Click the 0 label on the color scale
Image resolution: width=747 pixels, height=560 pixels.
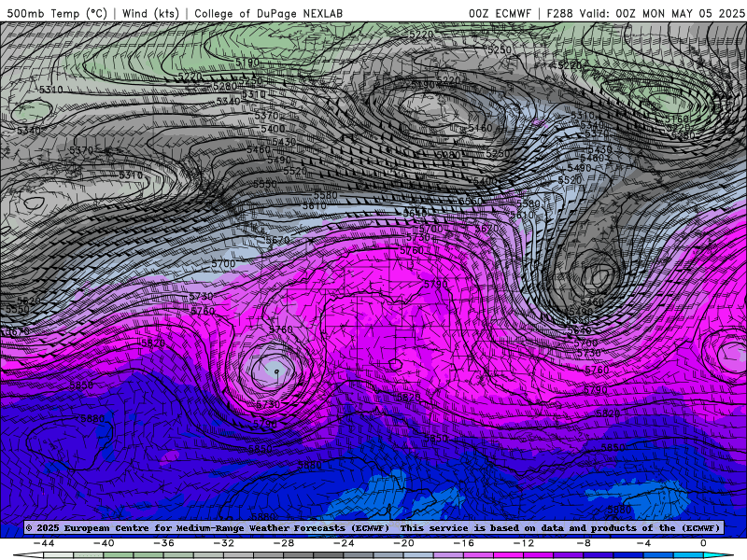pos(704,543)
